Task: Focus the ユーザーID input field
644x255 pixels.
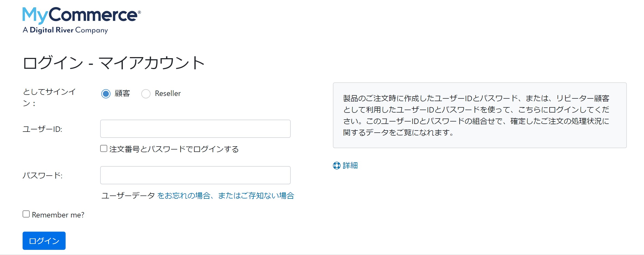Action: pos(195,129)
